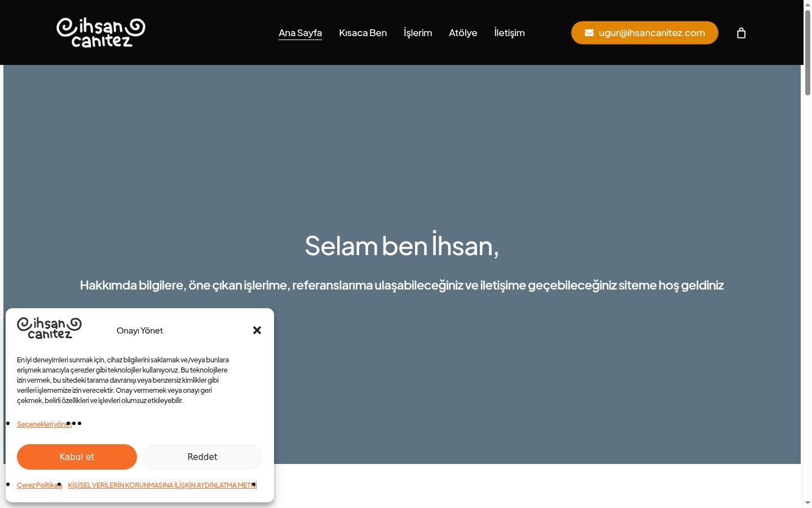
Task: Open the Kısaca Ben page
Action: click(x=363, y=33)
